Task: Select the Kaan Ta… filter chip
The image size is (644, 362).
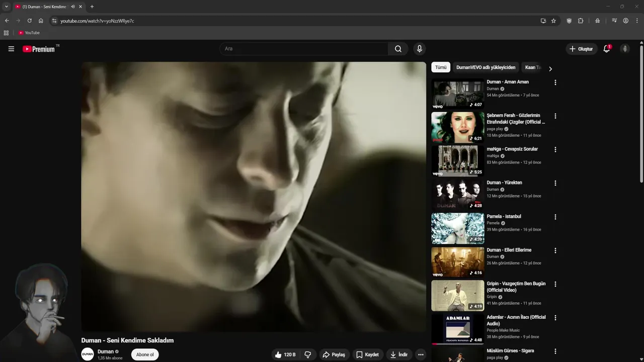Action: click(532, 67)
